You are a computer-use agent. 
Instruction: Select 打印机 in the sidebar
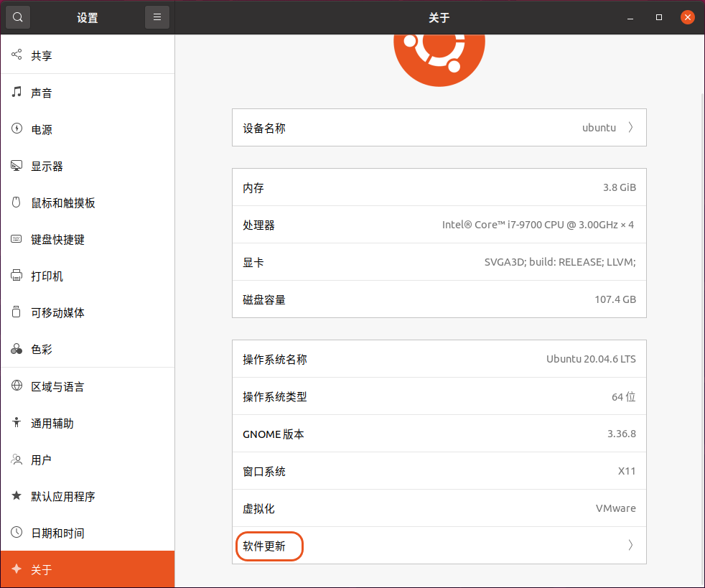(88, 276)
